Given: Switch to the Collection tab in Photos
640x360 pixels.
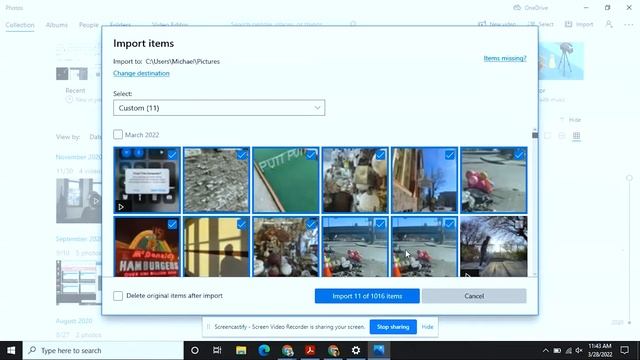Looking at the screenshot, I should [20, 25].
